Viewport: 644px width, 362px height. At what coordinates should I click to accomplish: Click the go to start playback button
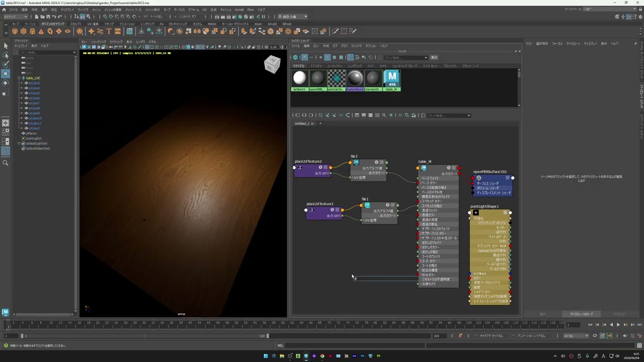click(x=590, y=325)
